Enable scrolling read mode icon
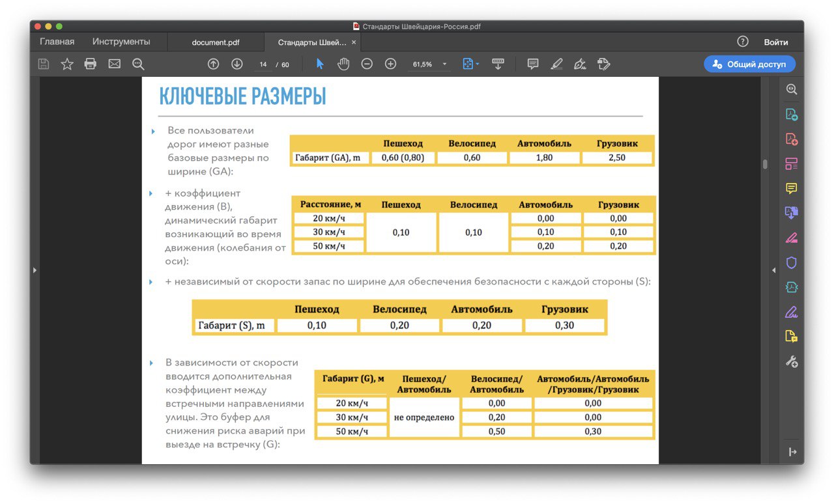This screenshot has height=504, width=834. pyautogui.click(x=498, y=64)
